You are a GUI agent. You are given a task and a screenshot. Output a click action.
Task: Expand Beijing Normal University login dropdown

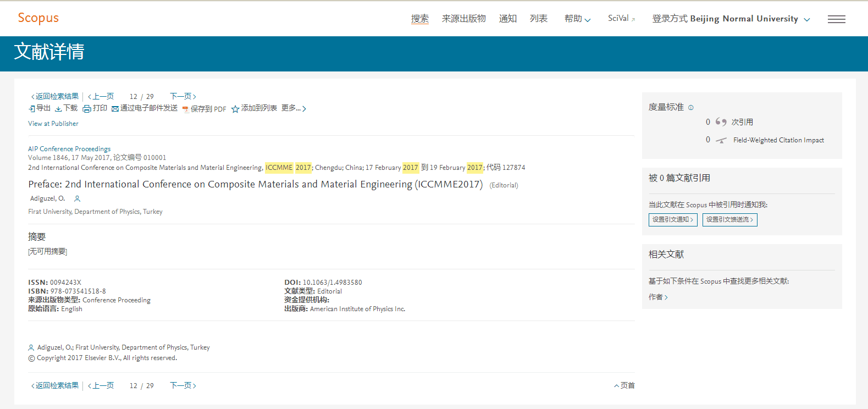click(731, 19)
